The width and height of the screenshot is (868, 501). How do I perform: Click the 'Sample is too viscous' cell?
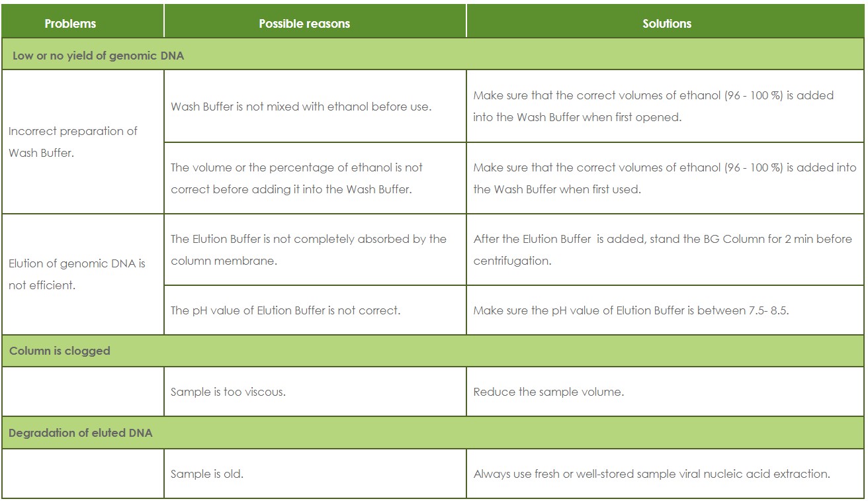click(228, 392)
